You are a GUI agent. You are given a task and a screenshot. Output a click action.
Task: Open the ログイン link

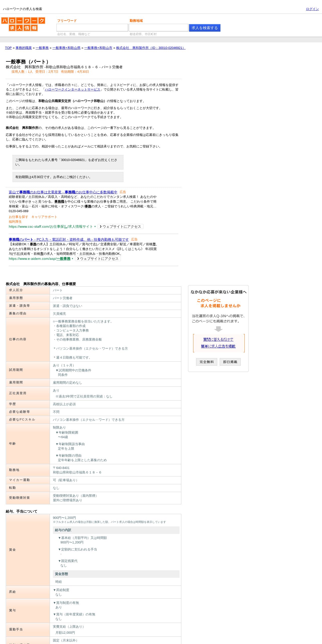click(x=312, y=9)
